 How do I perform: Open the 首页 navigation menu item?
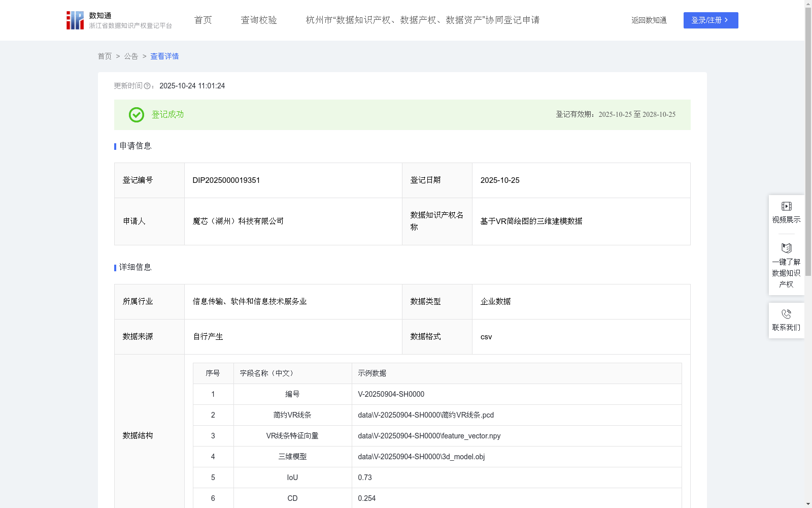tap(202, 20)
